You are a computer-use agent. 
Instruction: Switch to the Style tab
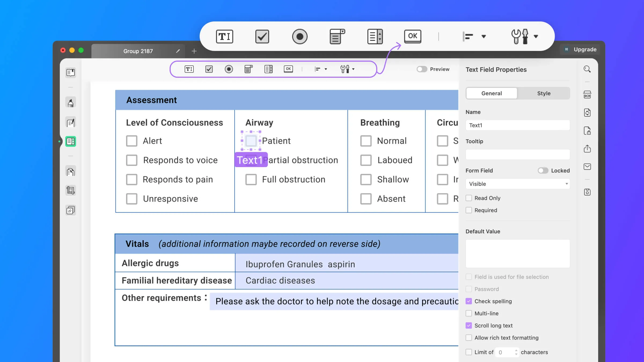[544, 93]
